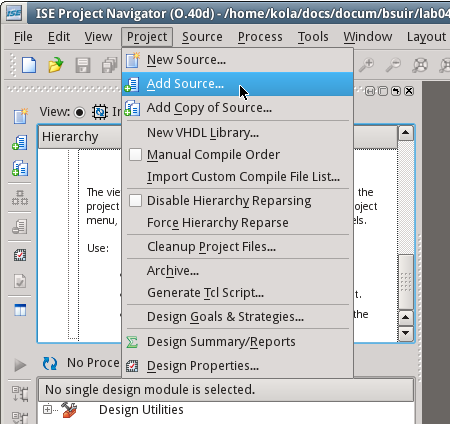Click the New file toolbar icon
This screenshot has height=424, width=450.
point(29,65)
